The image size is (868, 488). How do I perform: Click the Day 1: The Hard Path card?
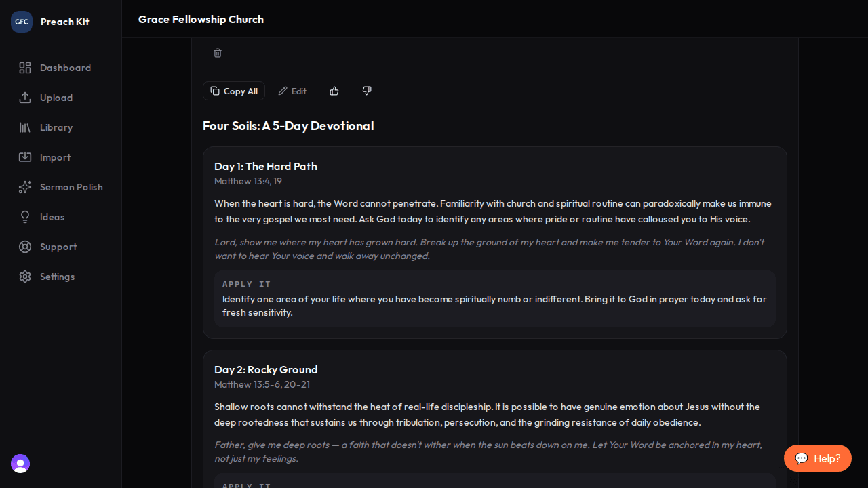point(494,242)
